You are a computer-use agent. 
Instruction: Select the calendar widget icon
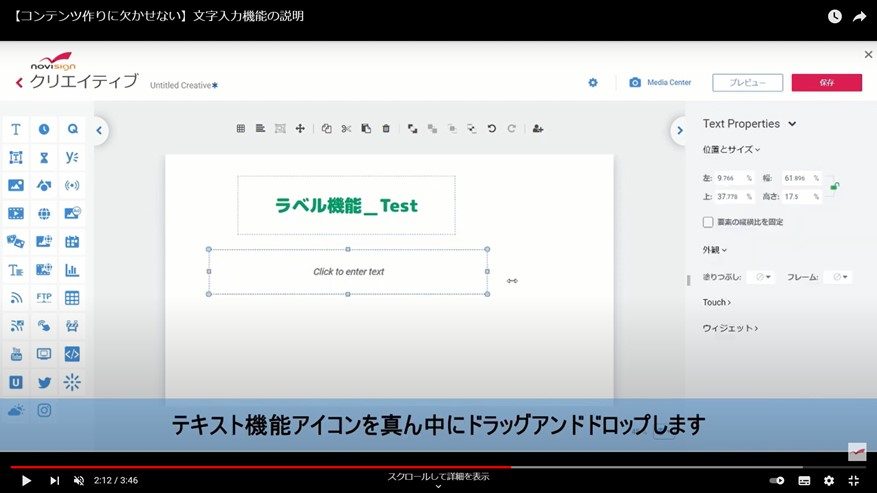(72, 241)
